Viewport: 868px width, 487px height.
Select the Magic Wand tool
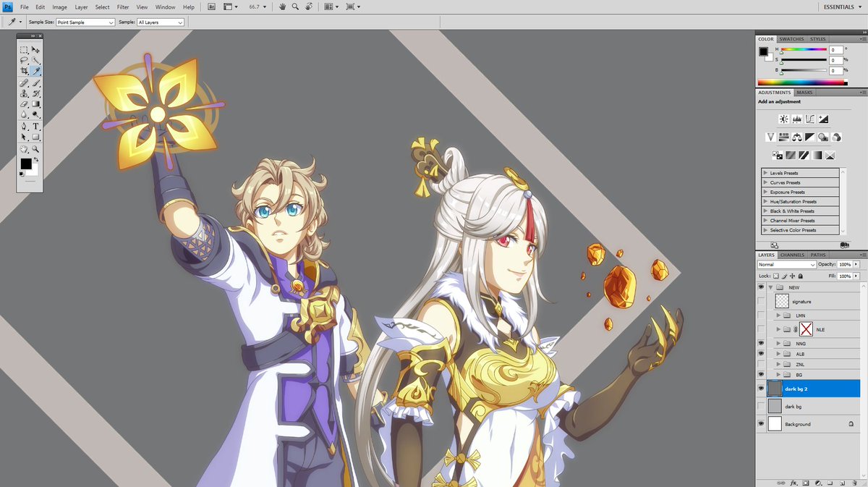click(x=35, y=61)
